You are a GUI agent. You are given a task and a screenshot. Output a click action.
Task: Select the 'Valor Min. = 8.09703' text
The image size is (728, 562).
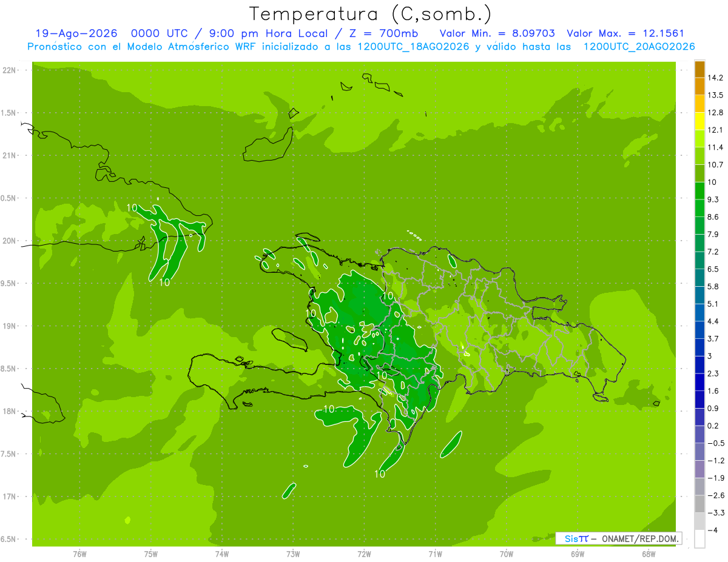pyautogui.click(x=497, y=34)
